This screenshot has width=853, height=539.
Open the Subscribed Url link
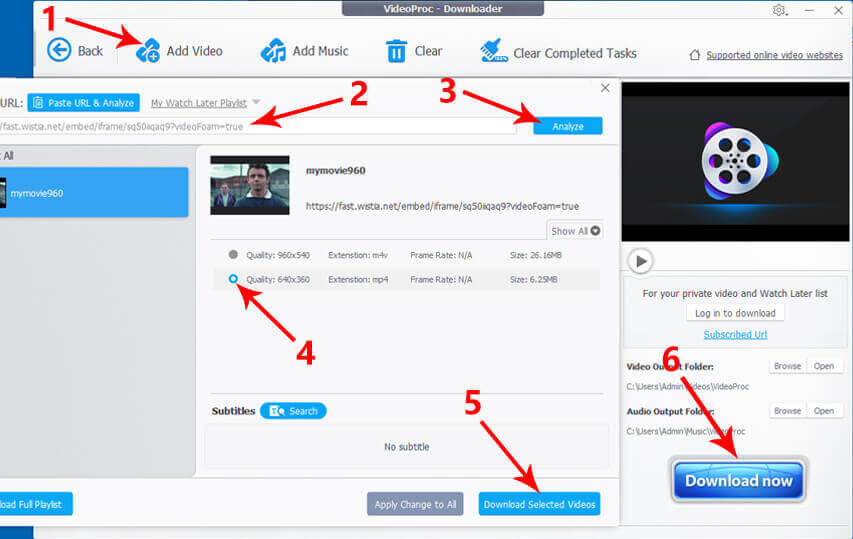pos(735,334)
